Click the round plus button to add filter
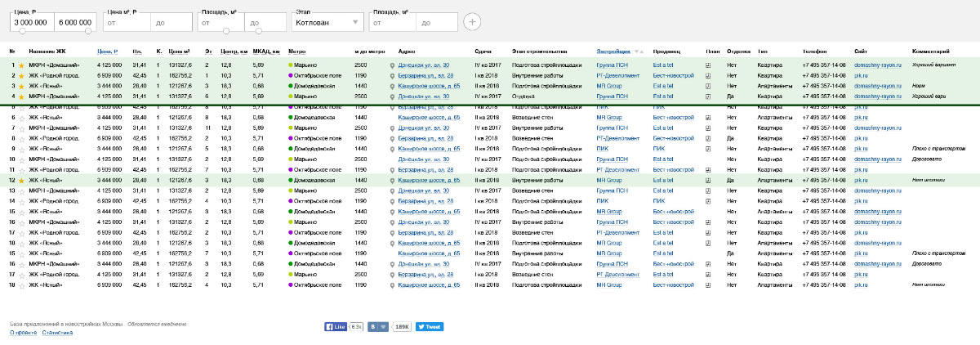The width and height of the screenshot is (980, 345). pyautogui.click(x=473, y=22)
